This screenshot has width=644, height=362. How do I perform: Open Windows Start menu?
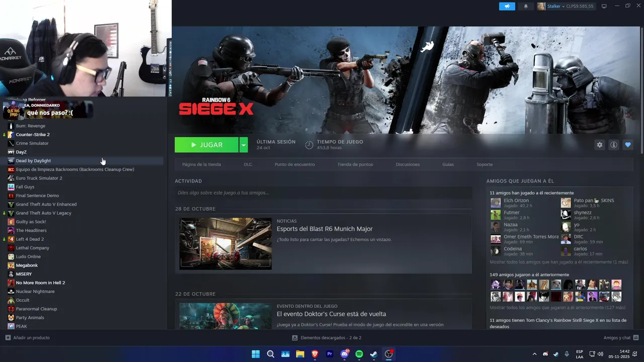[256, 354]
